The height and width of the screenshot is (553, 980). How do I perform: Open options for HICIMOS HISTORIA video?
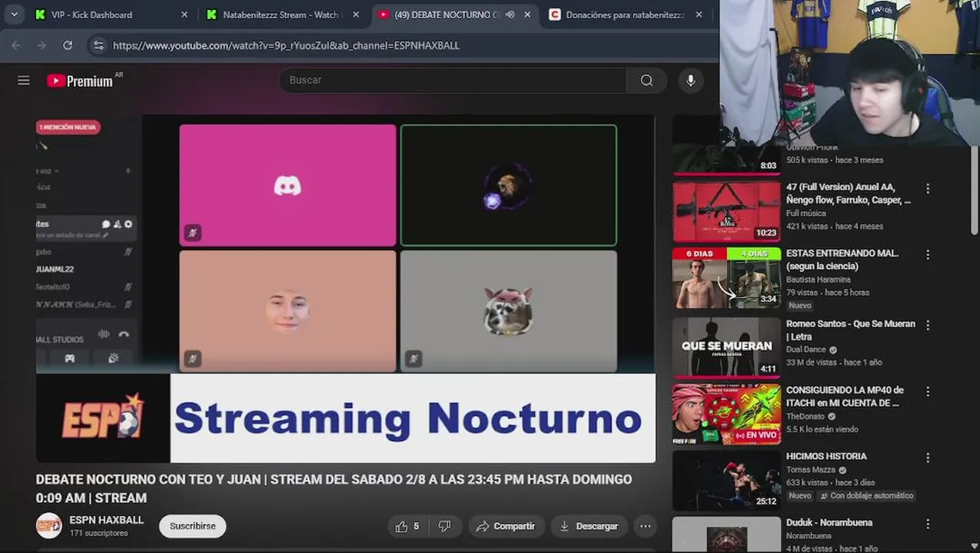coord(928,457)
